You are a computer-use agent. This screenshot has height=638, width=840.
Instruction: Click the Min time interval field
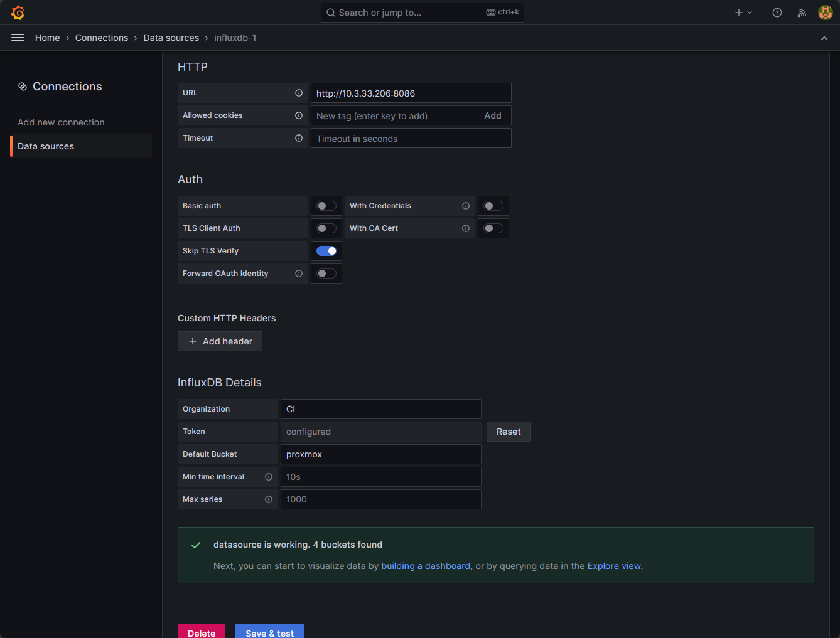pos(381,477)
